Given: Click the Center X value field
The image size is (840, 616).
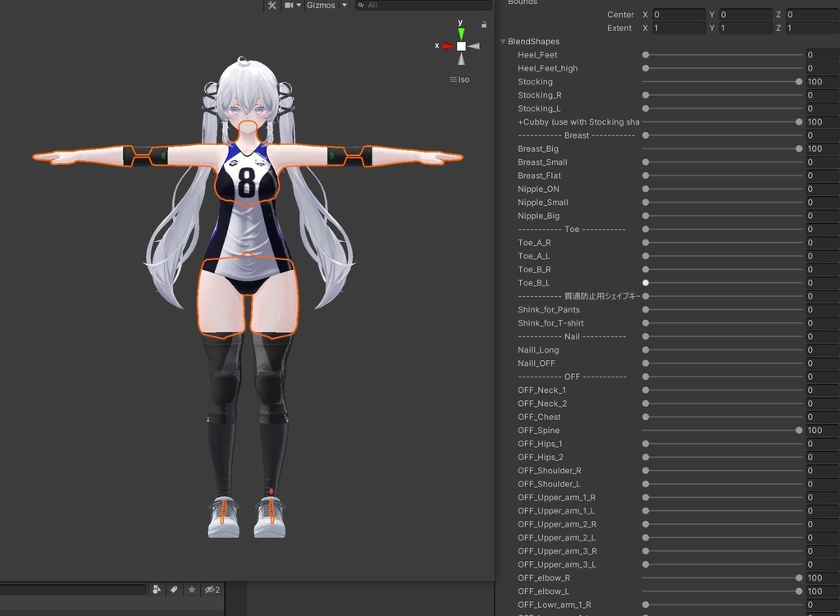Looking at the screenshot, I should coord(678,15).
